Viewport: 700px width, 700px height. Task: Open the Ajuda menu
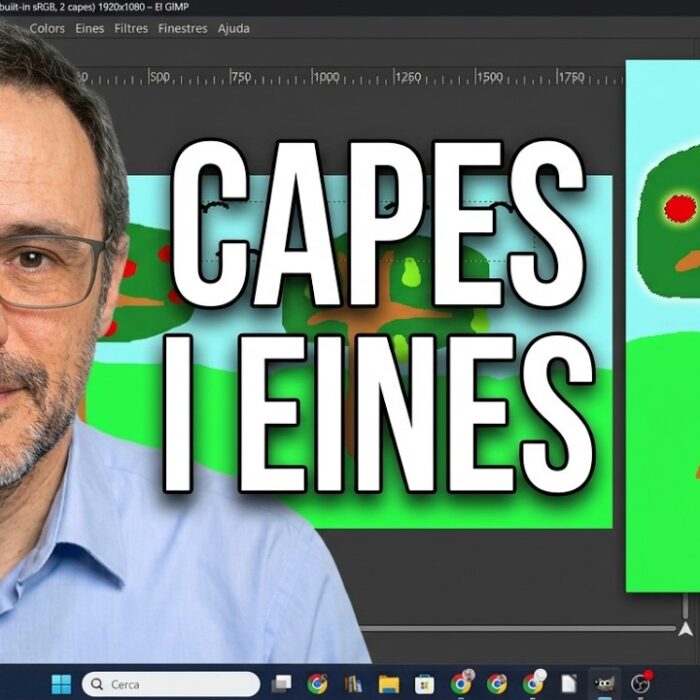tap(233, 29)
